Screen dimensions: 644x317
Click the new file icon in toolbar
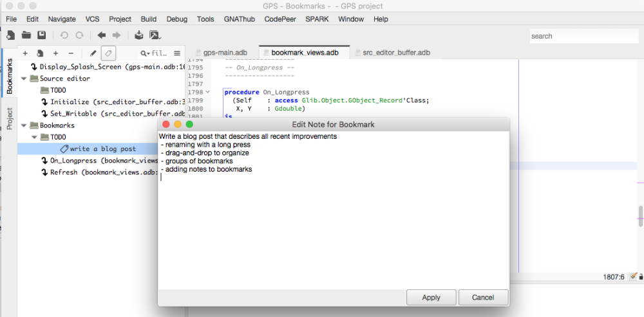tap(10, 35)
